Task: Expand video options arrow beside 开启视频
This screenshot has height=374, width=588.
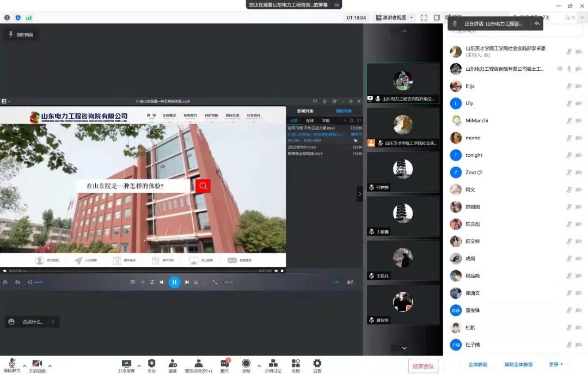Action: coord(50,366)
